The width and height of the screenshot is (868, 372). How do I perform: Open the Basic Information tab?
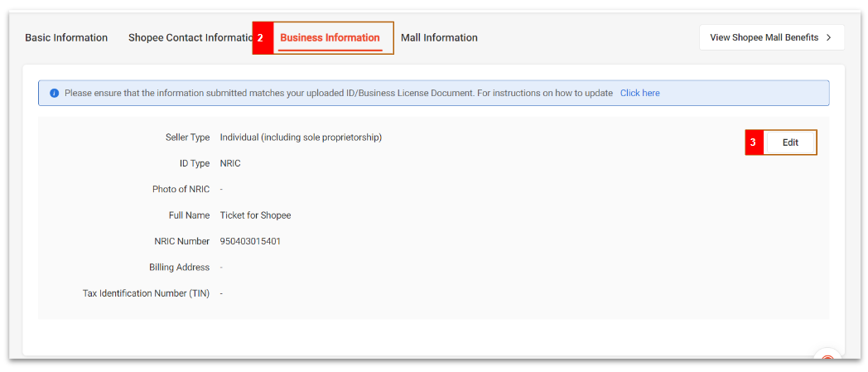(66, 38)
